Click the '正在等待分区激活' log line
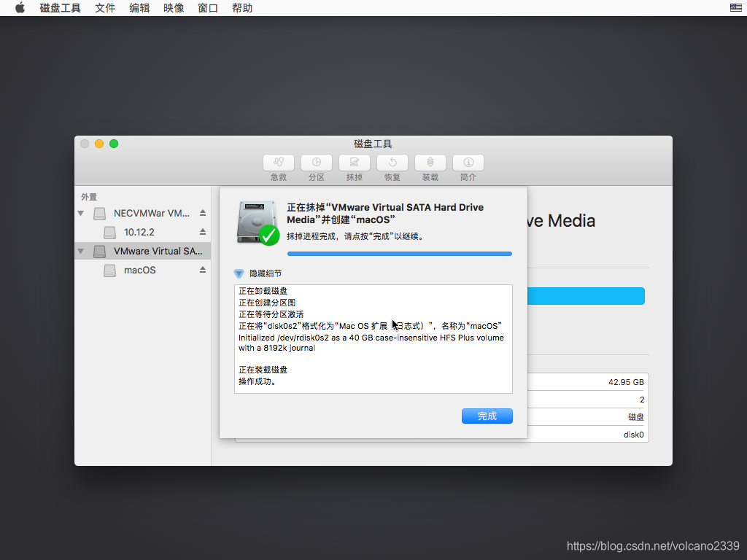 point(271,314)
